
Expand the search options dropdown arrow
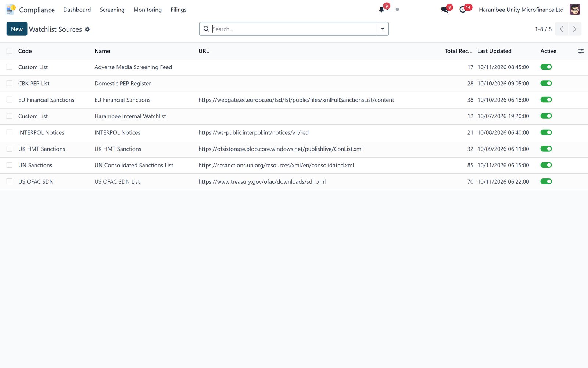click(383, 29)
